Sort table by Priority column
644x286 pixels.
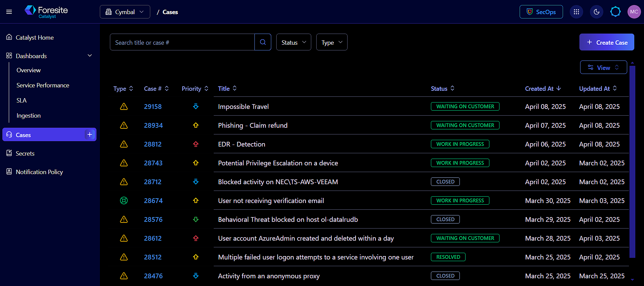[x=195, y=88]
